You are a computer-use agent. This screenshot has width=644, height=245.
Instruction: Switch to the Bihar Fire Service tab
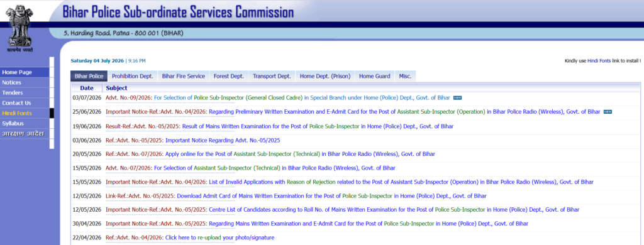(183, 76)
